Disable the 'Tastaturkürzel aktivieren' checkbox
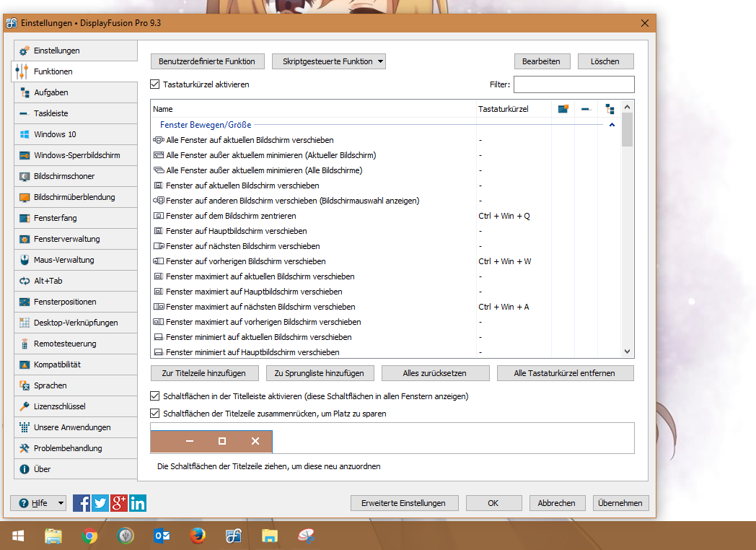This screenshot has height=550, width=756. pyautogui.click(x=155, y=84)
